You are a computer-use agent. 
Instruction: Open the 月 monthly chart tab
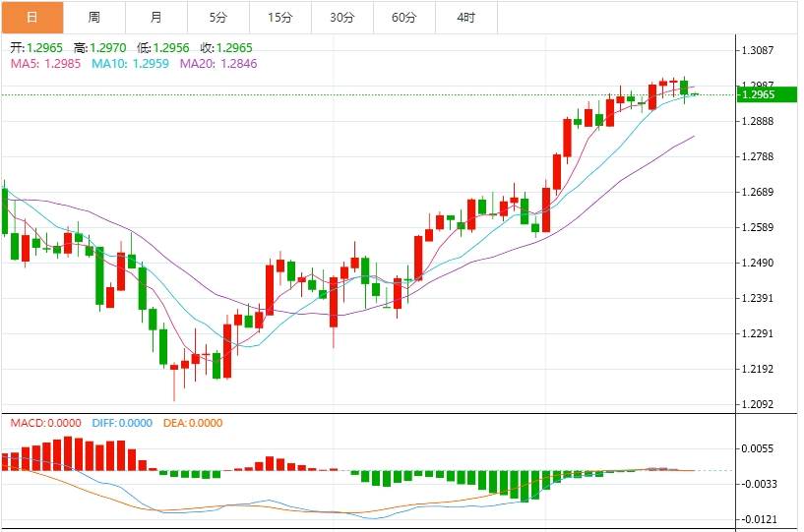tap(156, 17)
